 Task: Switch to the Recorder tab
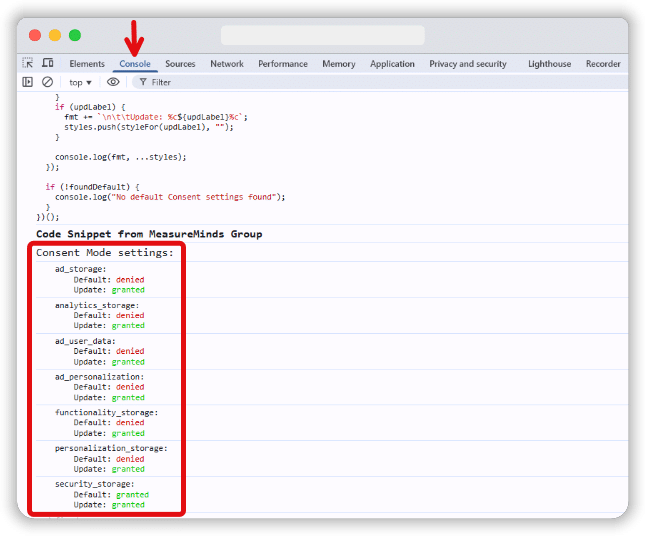point(603,64)
